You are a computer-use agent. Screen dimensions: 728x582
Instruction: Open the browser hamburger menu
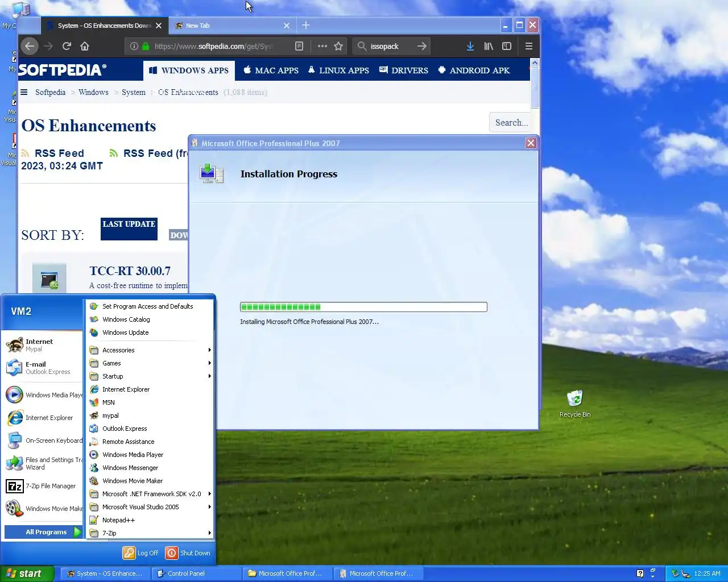529,46
